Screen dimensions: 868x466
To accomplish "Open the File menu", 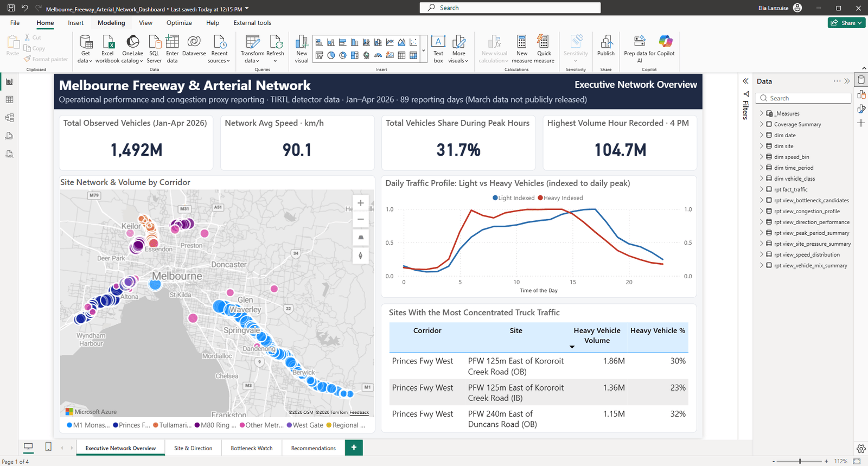I will (x=15, y=23).
